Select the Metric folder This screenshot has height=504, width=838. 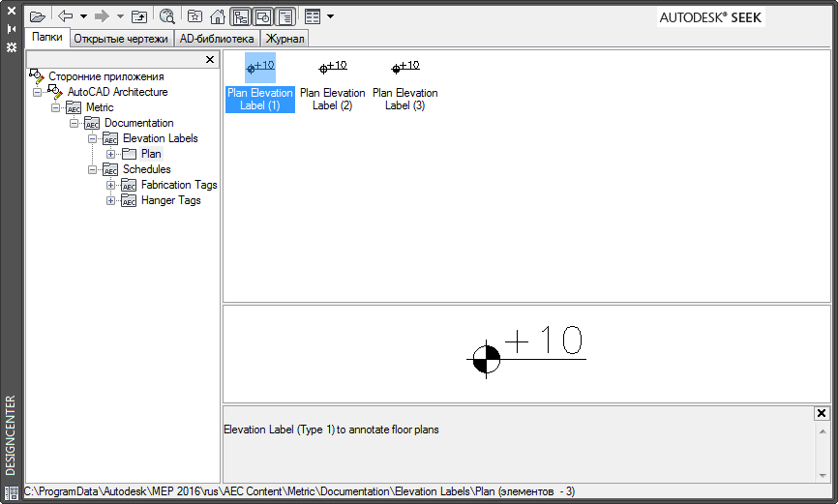100,107
